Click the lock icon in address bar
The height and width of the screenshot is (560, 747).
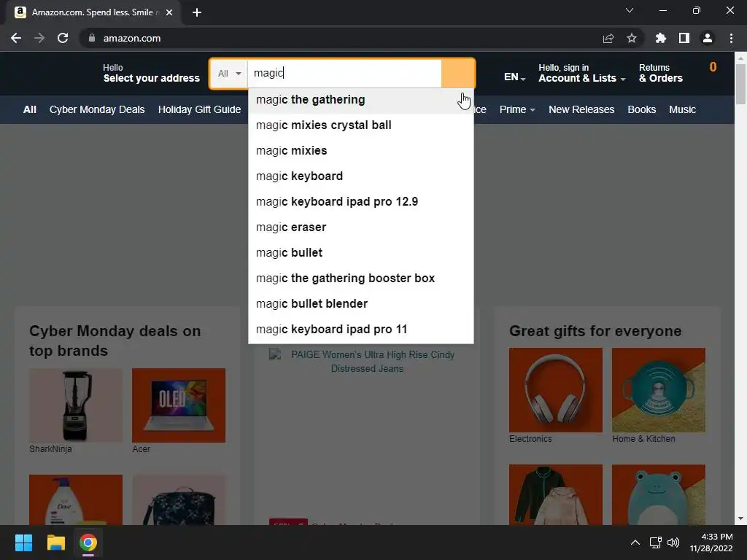tap(92, 38)
